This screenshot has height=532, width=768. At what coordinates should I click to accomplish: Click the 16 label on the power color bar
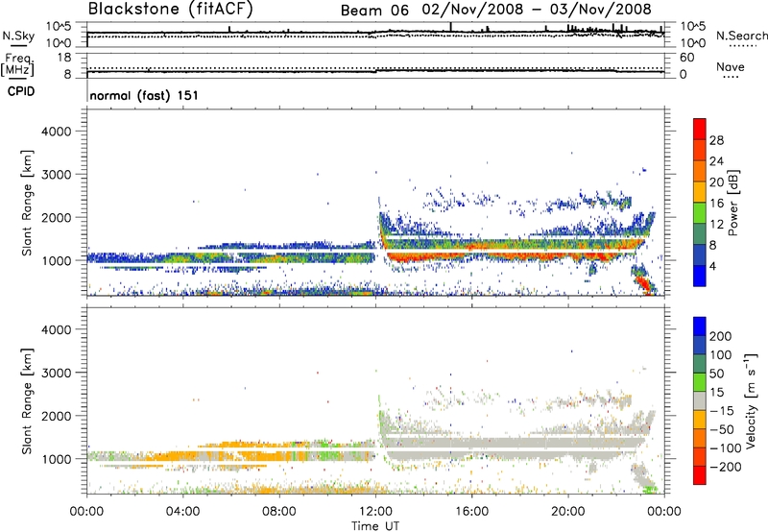716,204
